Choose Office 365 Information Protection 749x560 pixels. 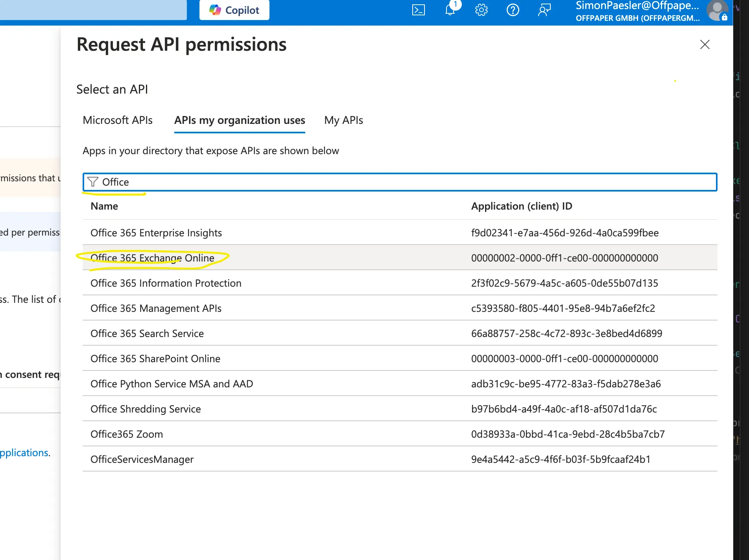166,283
